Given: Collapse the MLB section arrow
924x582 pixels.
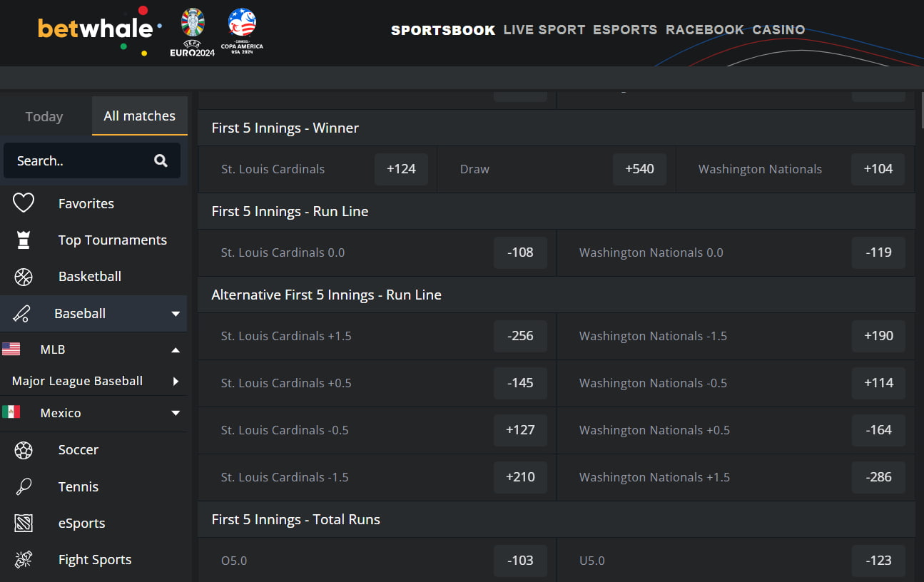Looking at the screenshot, I should [x=176, y=350].
